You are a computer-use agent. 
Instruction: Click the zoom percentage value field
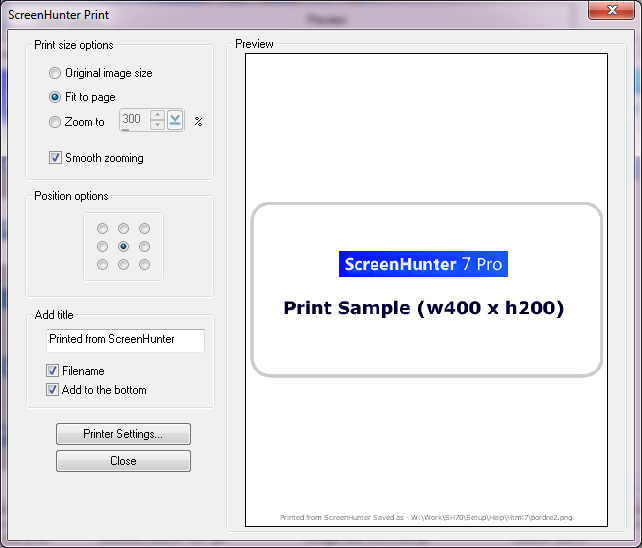tap(133, 120)
